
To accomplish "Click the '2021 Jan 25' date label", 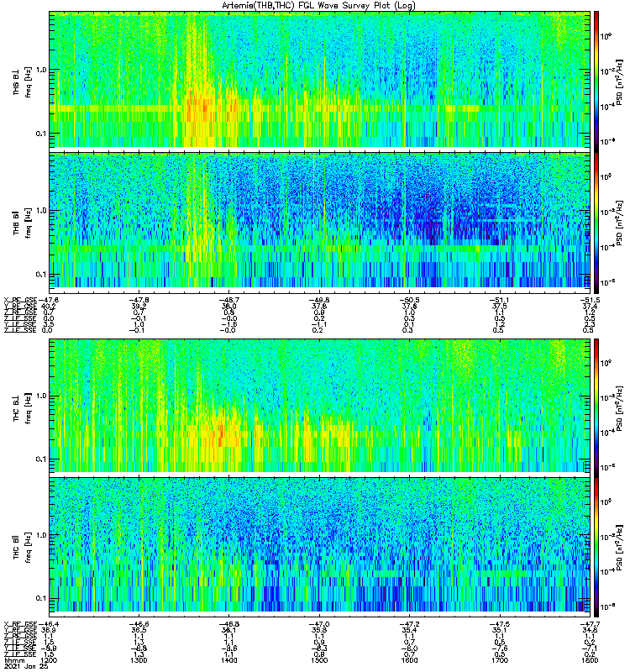I will click(x=26, y=666).
